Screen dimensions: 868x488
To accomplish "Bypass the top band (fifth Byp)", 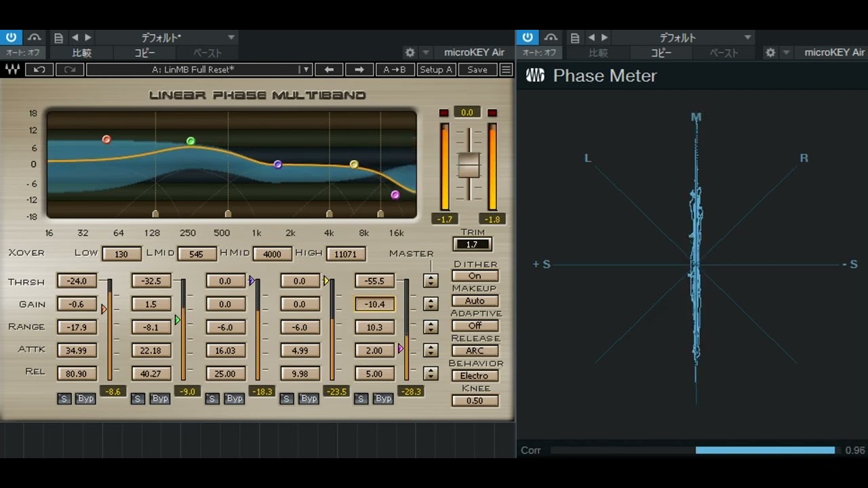I will pyautogui.click(x=384, y=399).
